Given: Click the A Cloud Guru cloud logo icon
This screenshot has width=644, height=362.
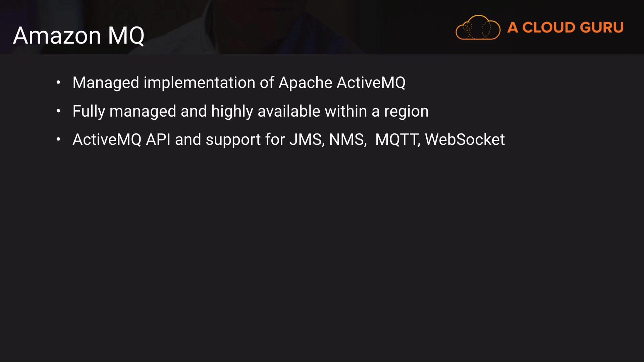Looking at the screenshot, I should click(478, 28).
